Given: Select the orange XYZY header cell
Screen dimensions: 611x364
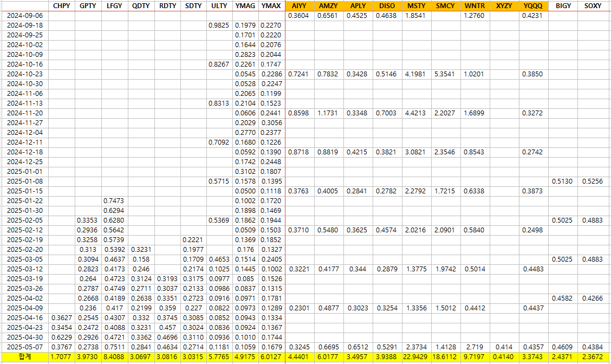Looking at the screenshot, I should pyautogui.click(x=504, y=6).
